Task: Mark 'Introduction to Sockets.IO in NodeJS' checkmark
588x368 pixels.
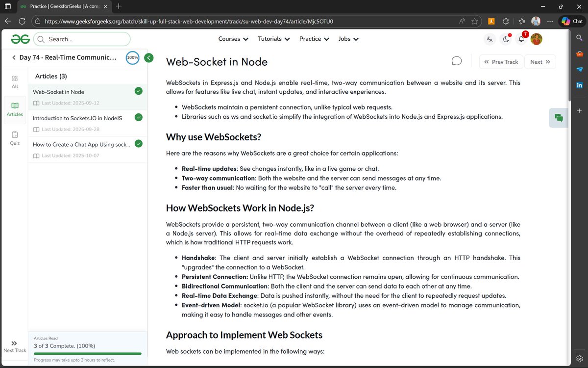Action: [138, 117]
